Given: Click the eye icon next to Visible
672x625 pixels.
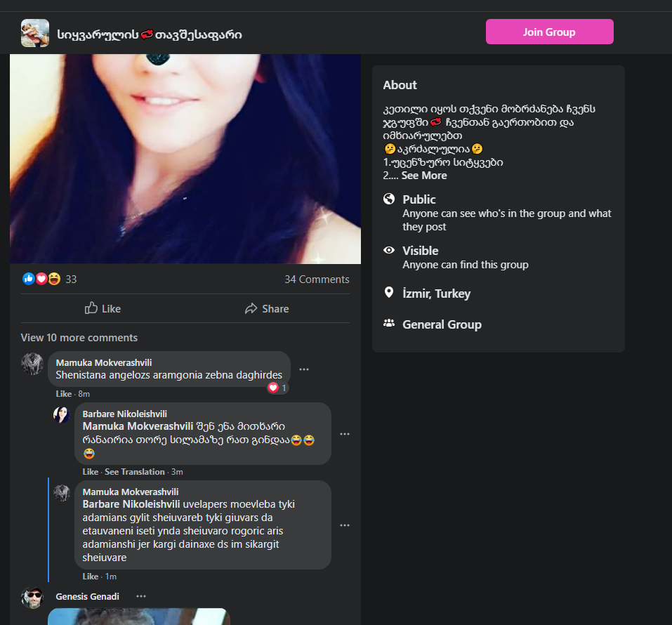Looking at the screenshot, I should [x=389, y=251].
